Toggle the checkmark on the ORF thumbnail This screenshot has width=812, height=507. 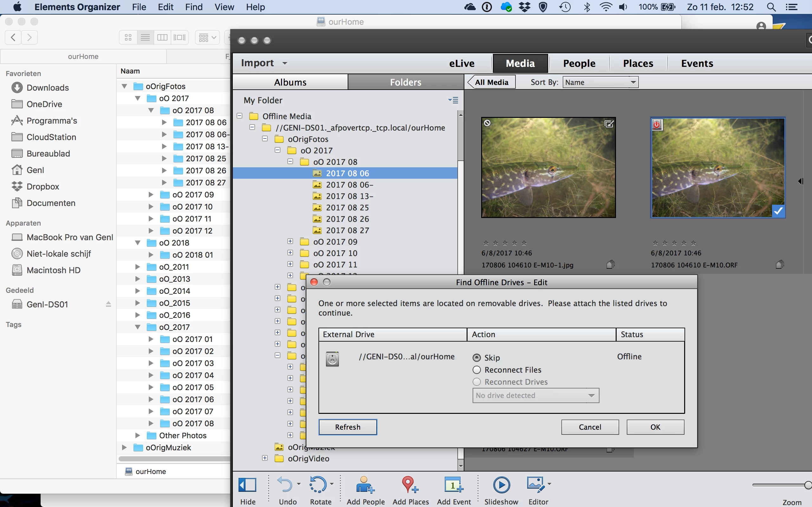(x=778, y=211)
